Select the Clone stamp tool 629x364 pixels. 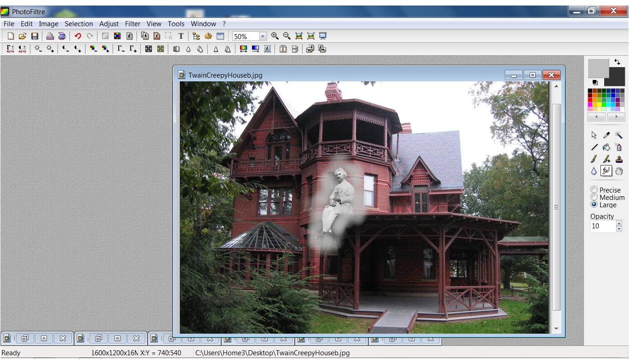tap(619, 159)
